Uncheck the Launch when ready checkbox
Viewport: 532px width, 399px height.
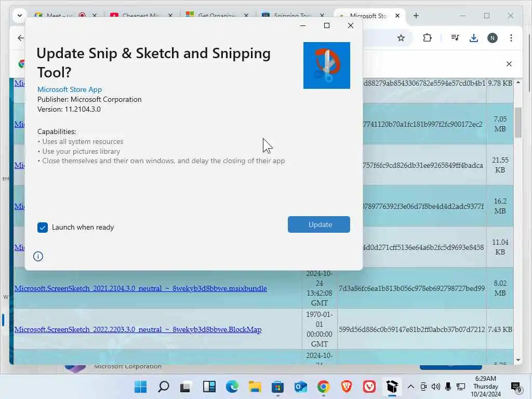(x=43, y=228)
